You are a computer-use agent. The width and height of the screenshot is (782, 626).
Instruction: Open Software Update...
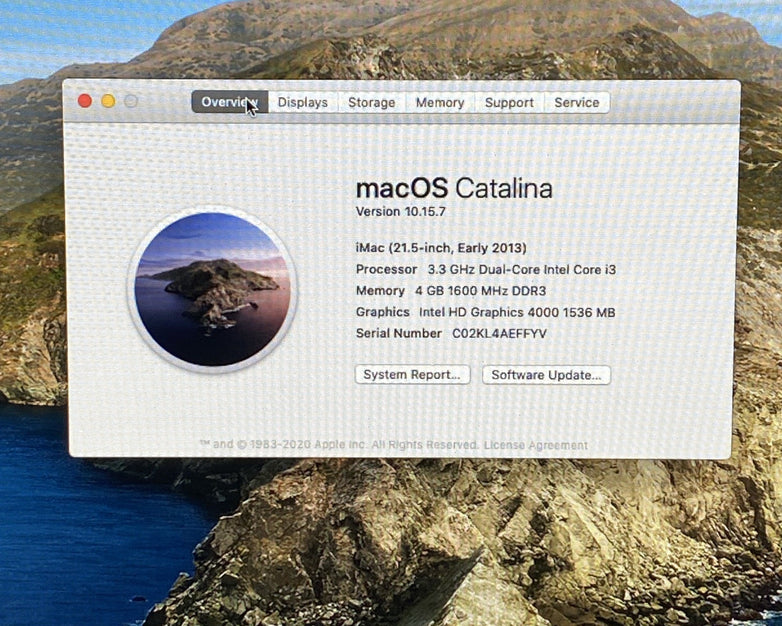pos(546,375)
